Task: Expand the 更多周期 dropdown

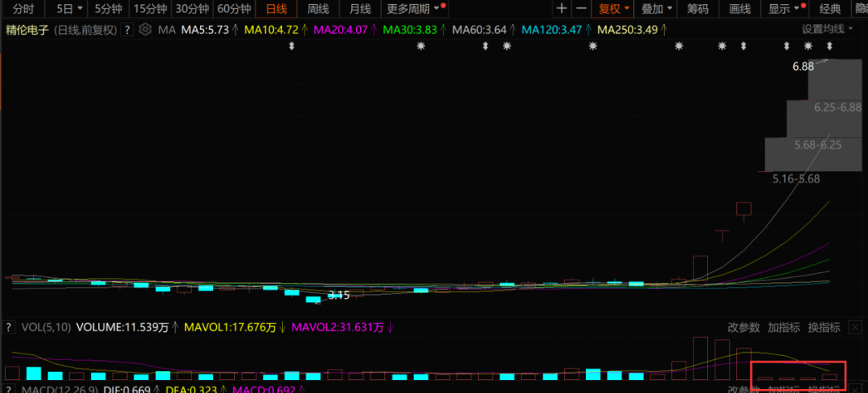Action: tap(415, 8)
